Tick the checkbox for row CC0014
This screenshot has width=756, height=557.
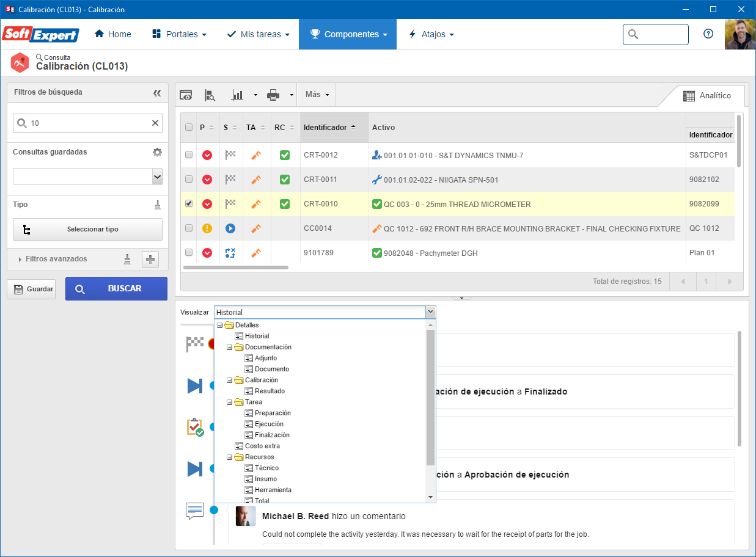coord(189,228)
